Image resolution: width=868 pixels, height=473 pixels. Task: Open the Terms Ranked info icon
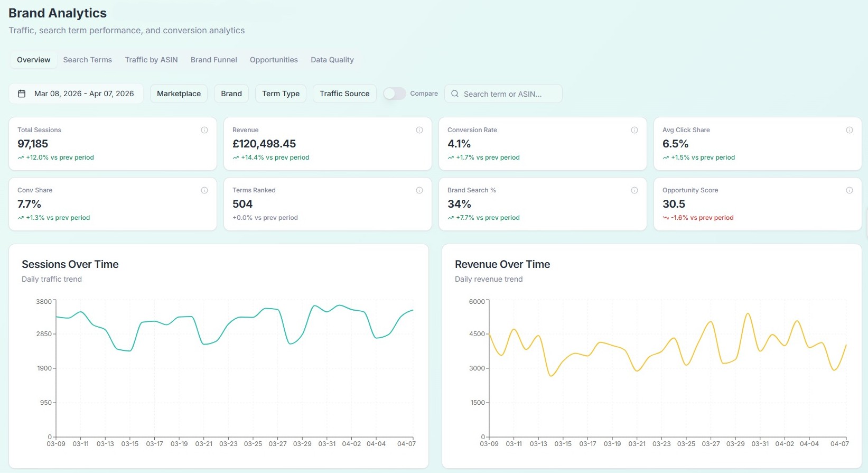[419, 190]
